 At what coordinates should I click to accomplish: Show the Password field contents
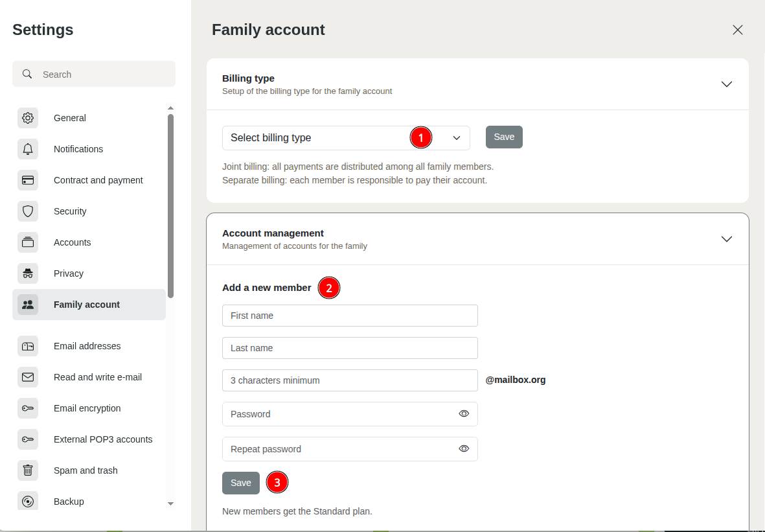[464, 414]
